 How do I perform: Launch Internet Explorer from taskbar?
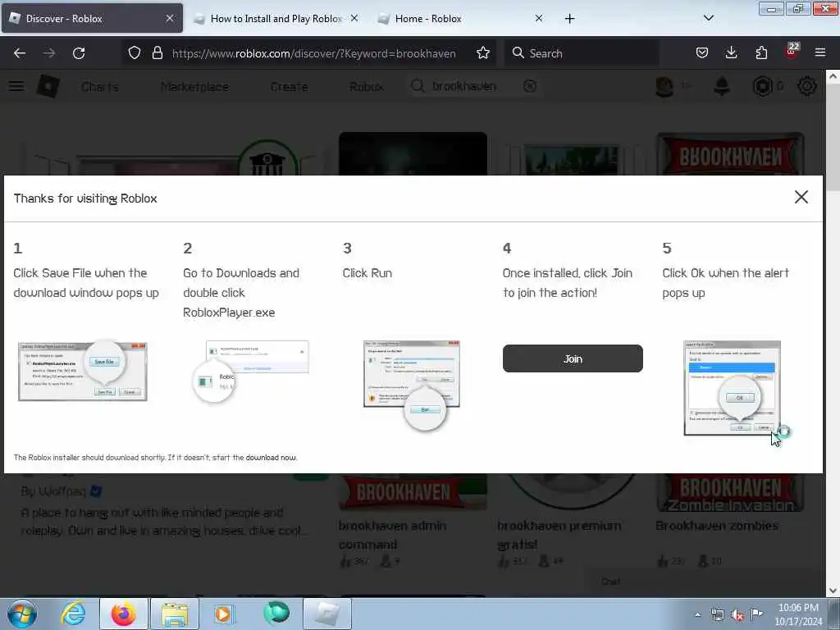pyautogui.click(x=73, y=614)
